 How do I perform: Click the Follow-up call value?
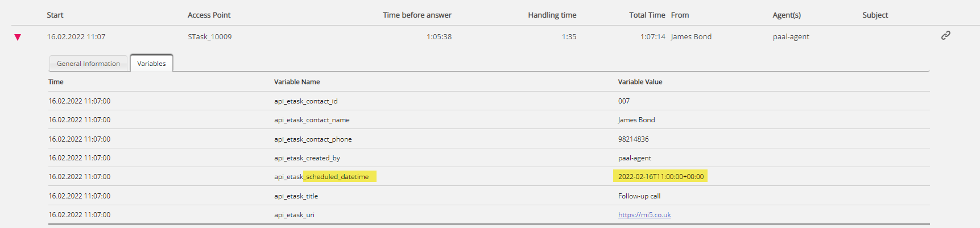pos(639,196)
